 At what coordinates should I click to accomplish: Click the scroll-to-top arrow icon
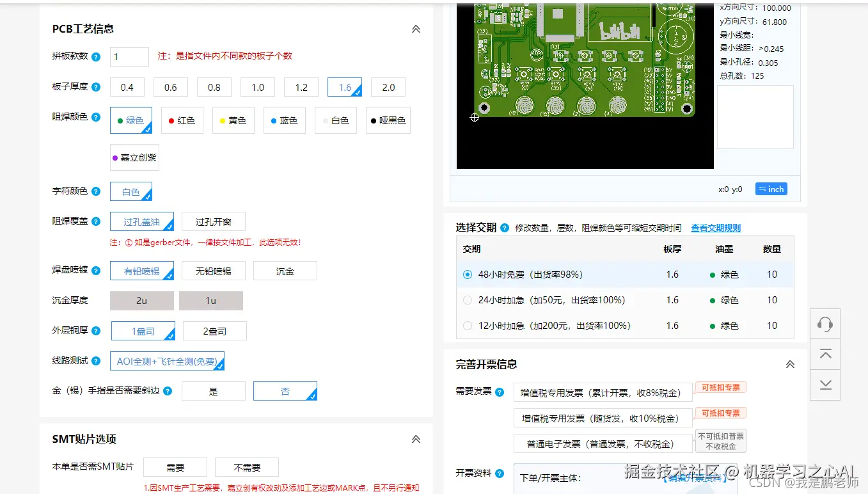(x=825, y=355)
